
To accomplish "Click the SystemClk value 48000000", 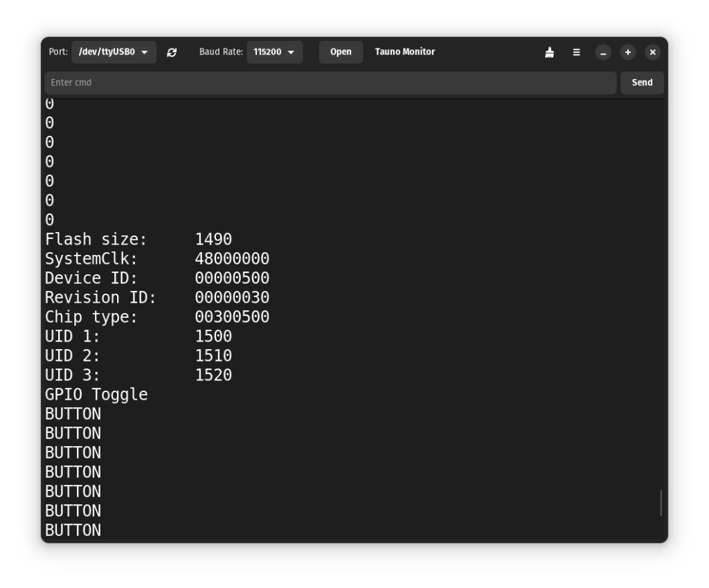I will pyautogui.click(x=232, y=259).
